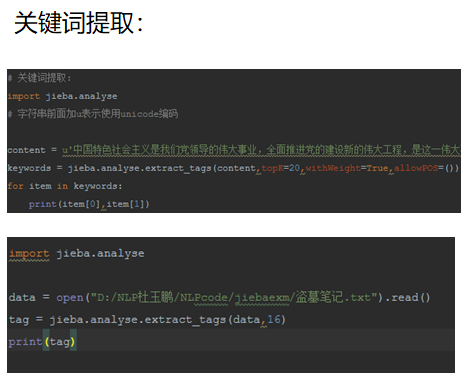Click 'import jieba.analyse' in first code block
The image size is (461, 373).
pos(62,96)
